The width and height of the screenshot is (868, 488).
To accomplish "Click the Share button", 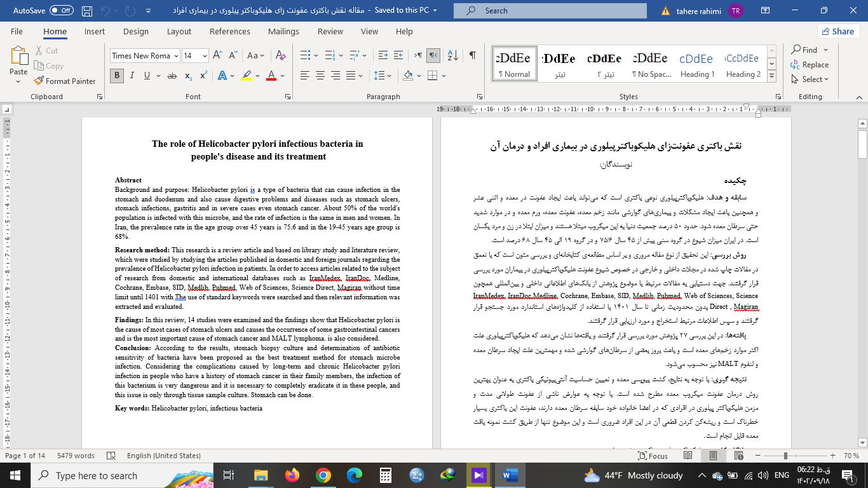I will (838, 31).
